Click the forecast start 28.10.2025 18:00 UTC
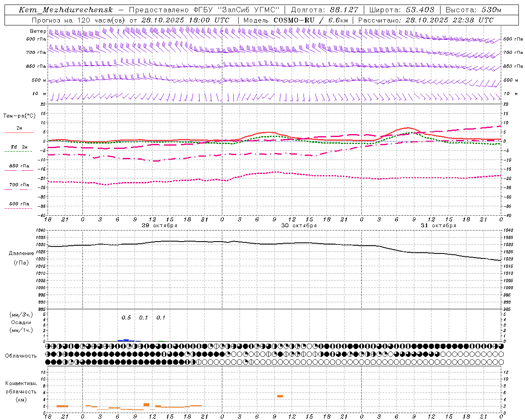Image resolution: width=525 pixels, height=420 pixels. click(185, 20)
